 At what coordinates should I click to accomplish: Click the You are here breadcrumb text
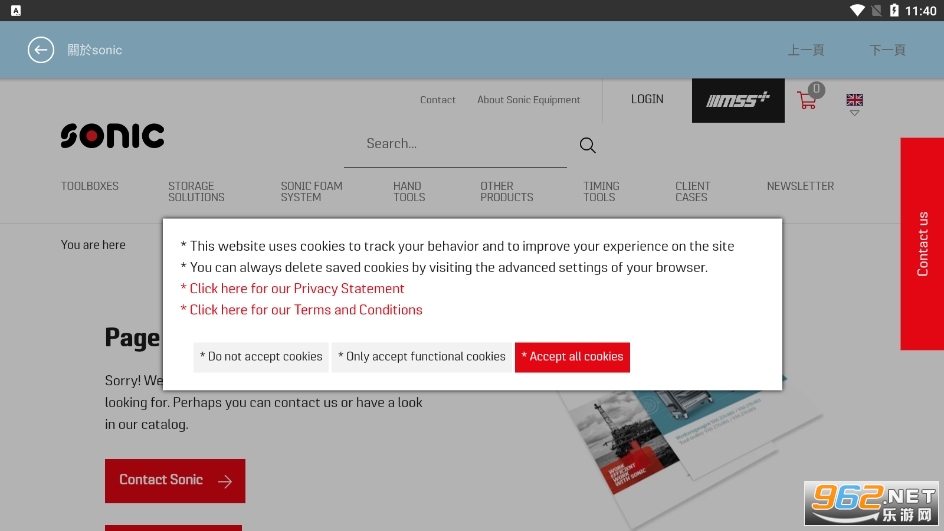(93, 244)
